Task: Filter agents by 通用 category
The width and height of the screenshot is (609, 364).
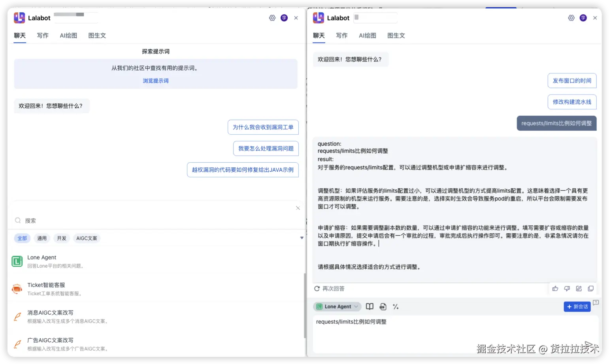Action: (42, 238)
